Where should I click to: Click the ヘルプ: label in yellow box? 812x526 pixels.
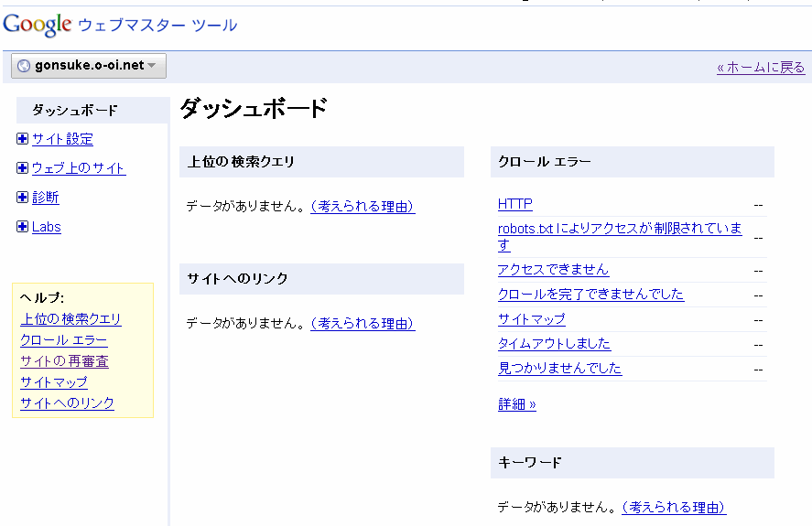[x=42, y=297]
